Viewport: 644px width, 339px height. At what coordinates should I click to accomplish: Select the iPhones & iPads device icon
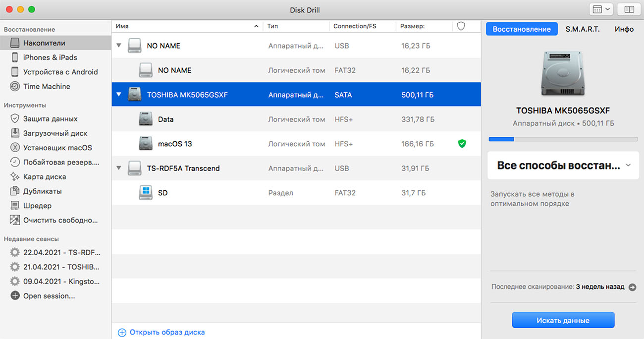(x=15, y=57)
